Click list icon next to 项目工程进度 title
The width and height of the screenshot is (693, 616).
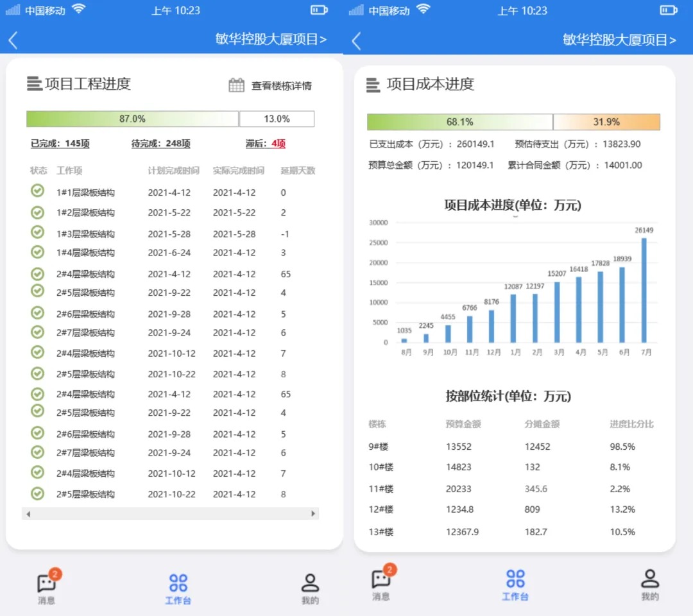(x=34, y=83)
